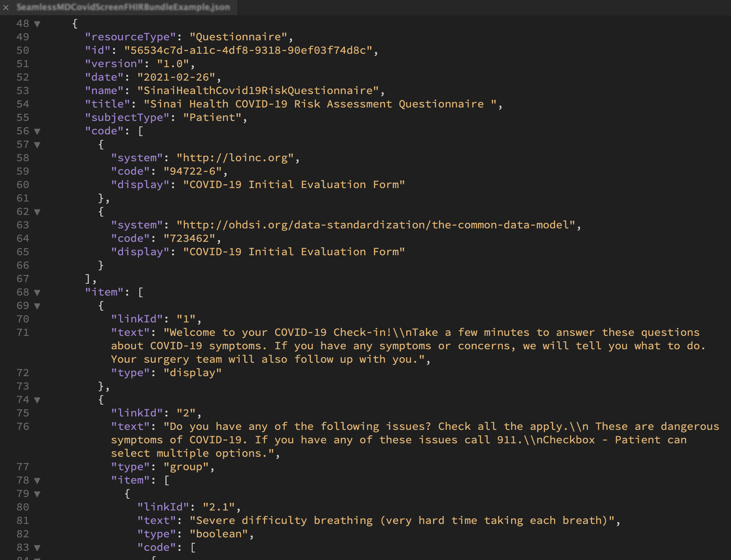Close the SeamlessMDCovidScreenFHIRBundleExample.json tab
This screenshot has width=731, height=560.
pyautogui.click(x=6, y=8)
